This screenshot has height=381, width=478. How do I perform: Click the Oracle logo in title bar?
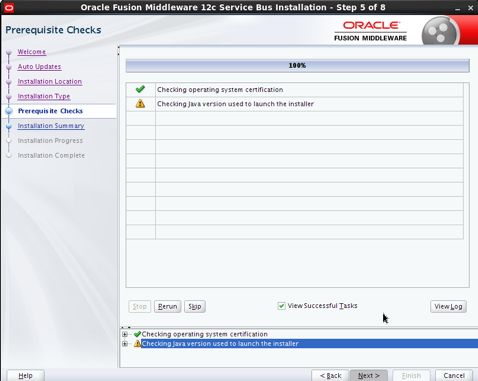coord(9,7)
